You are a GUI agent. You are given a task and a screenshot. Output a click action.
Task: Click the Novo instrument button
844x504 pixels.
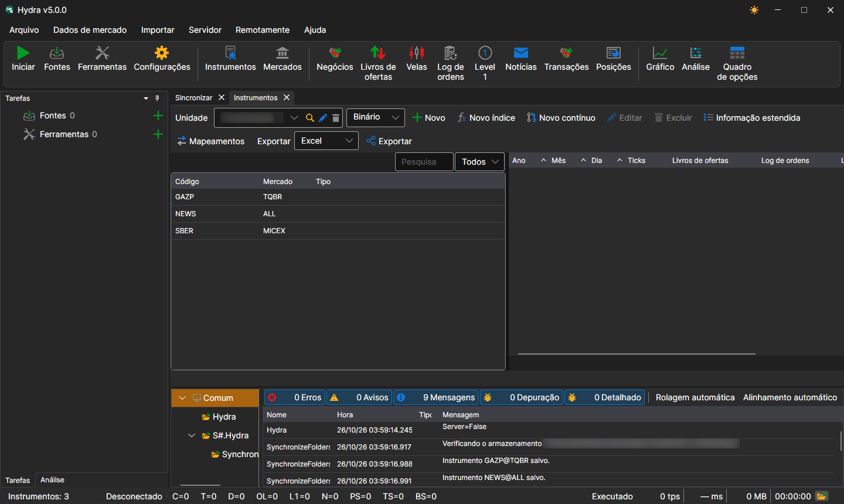429,118
